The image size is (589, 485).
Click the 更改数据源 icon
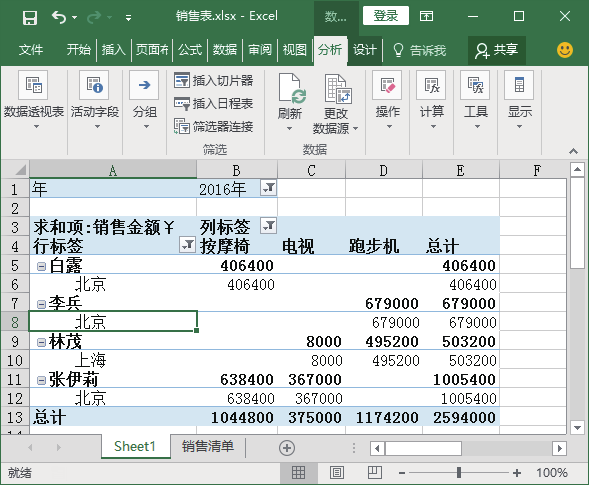(x=338, y=89)
